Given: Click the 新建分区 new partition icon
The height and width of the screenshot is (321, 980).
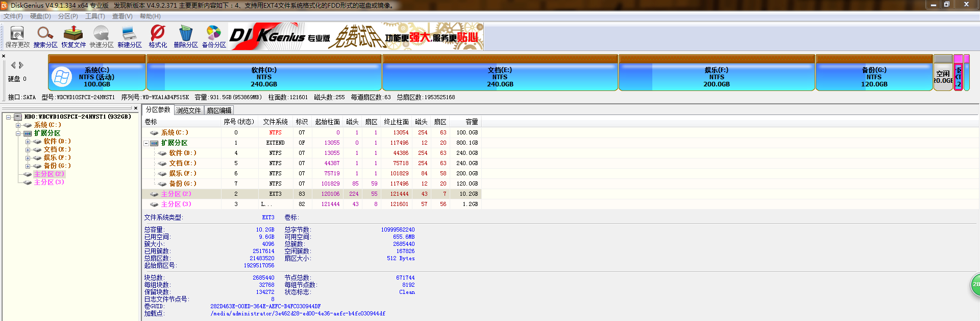Looking at the screenshot, I should (130, 37).
